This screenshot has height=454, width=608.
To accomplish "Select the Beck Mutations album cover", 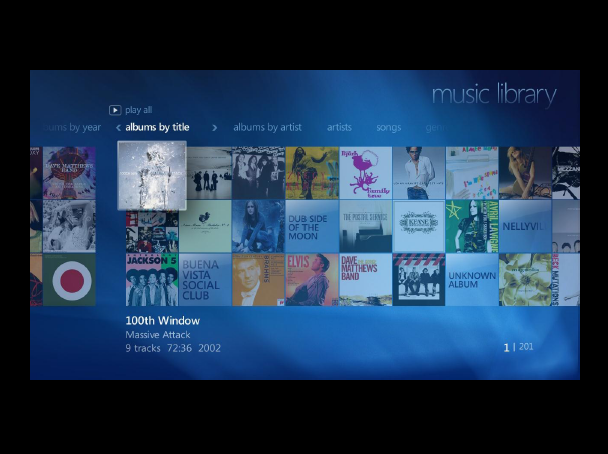I will (566, 280).
